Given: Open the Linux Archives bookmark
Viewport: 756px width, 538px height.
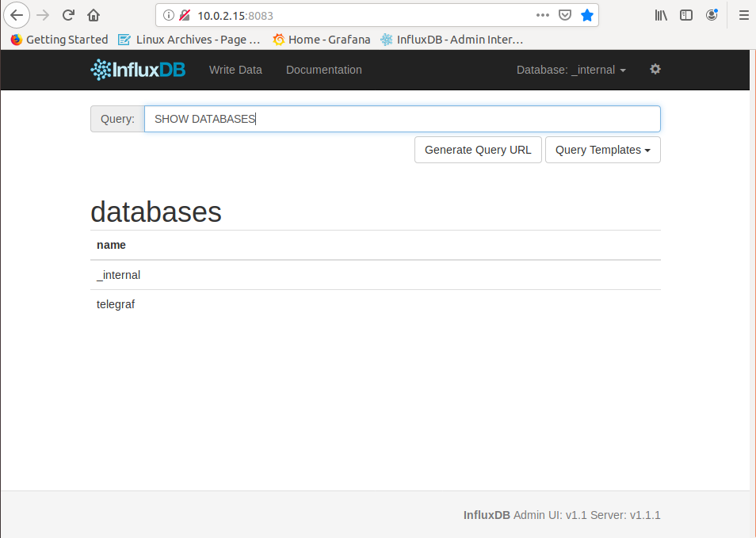Looking at the screenshot, I should pyautogui.click(x=189, y=40).
